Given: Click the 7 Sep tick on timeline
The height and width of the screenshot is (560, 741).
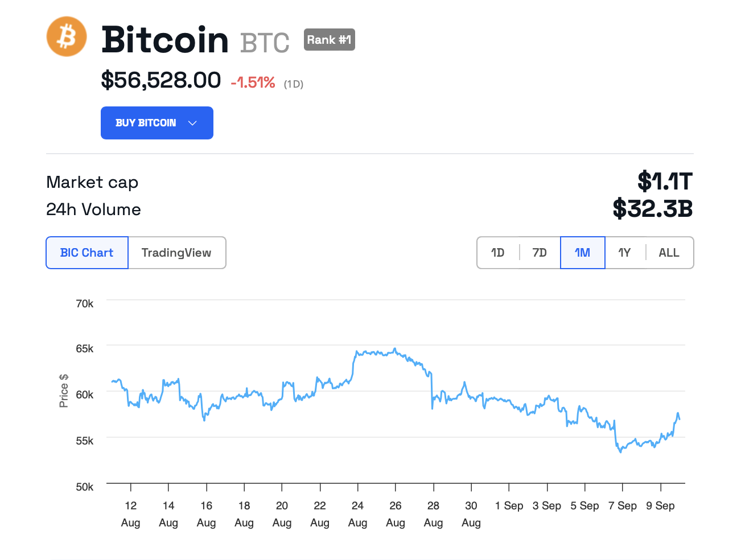Looking at the screenshot, I should [x=623, y=488].
